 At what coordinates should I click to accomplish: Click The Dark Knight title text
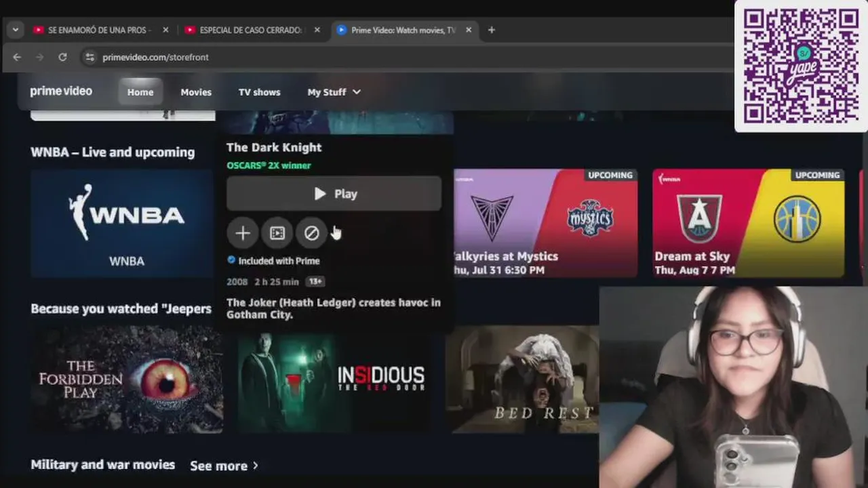pos(274,148)
